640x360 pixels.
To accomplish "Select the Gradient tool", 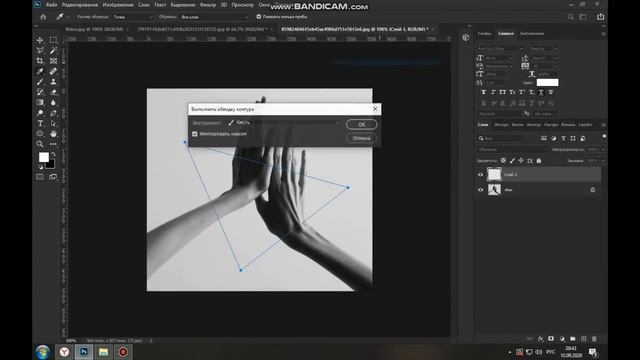I will [x=40, y=102].
